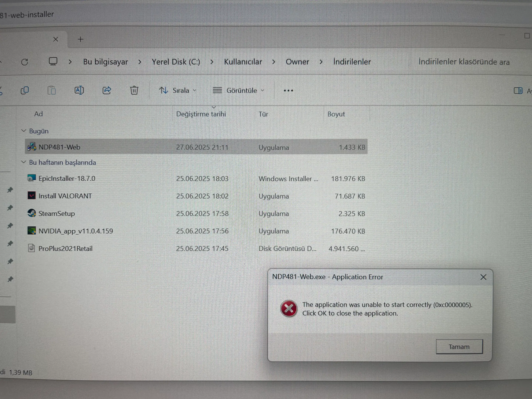Sort by Değiştirme tarihi column header
The width and height of the screenshot is (532, 399).
pos(201,114)
